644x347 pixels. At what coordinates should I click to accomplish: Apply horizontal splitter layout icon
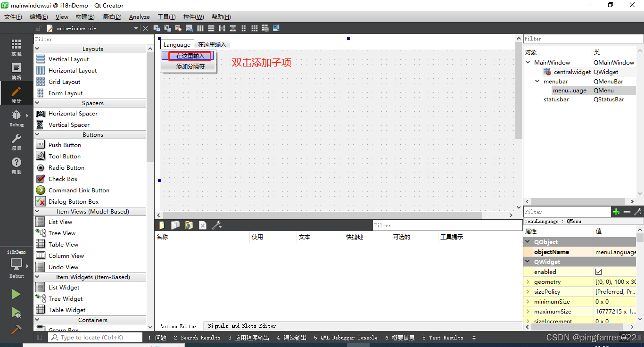tap(222, 28)
